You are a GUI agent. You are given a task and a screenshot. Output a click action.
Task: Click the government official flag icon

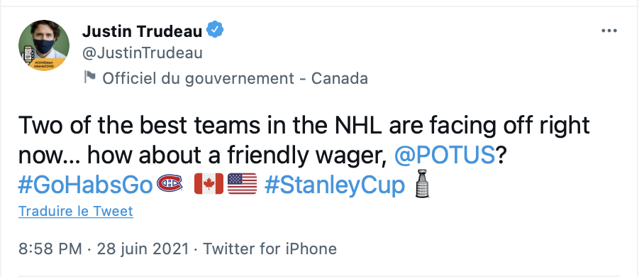point(90,77)
